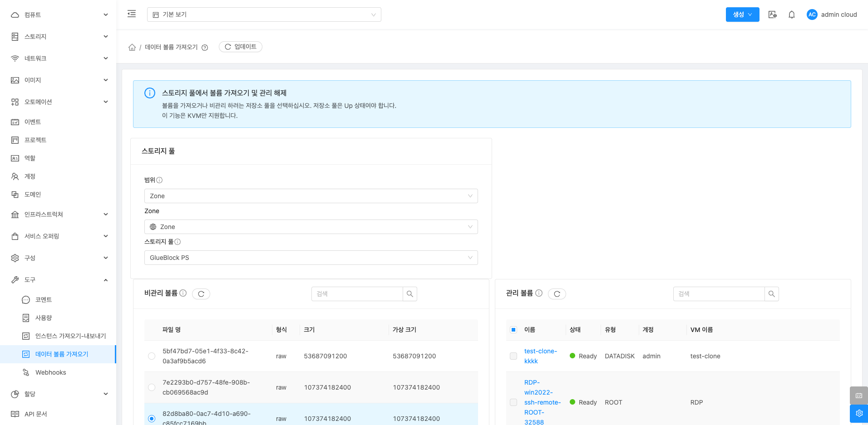Viewport: 868px width, 425px height.
Task: Open the GlueBlock PS storage pool dropdown
Action: point(311,258)
